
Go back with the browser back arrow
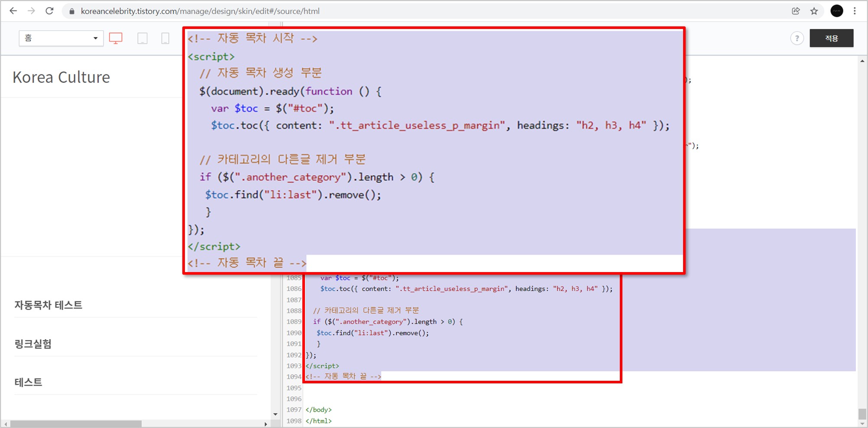click(13, 11)
